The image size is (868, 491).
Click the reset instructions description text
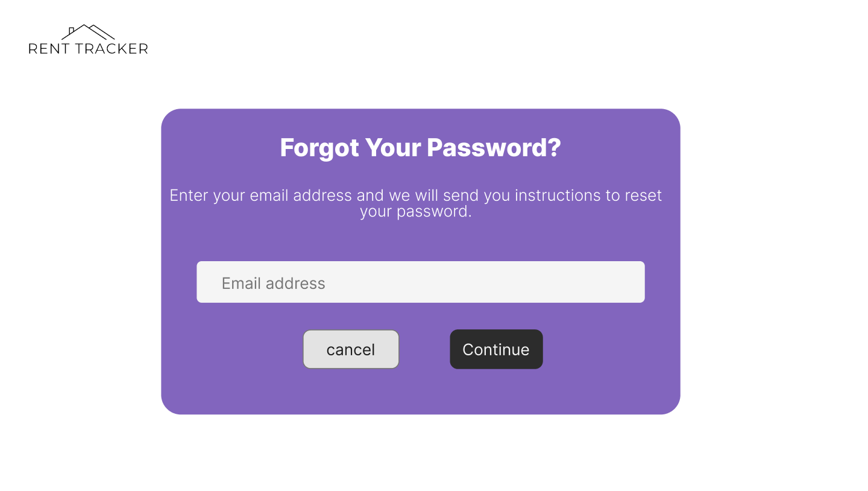(x=416, y=203)
